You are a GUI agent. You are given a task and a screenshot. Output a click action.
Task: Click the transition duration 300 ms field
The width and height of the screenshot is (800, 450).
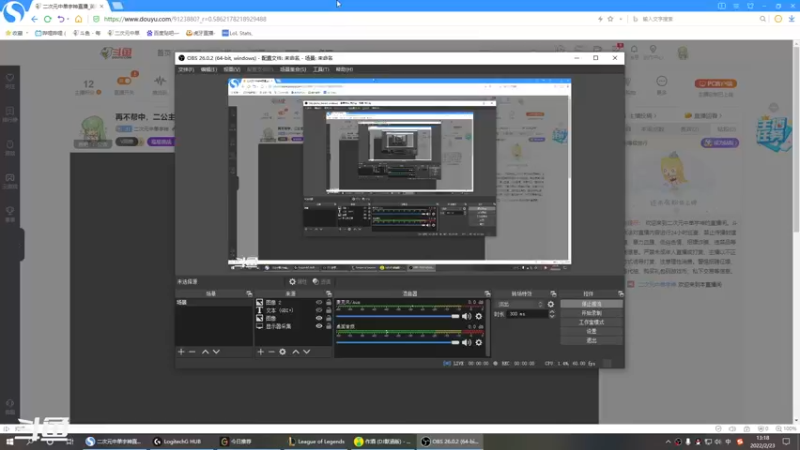pyautogui.click(x=527, y=314)
